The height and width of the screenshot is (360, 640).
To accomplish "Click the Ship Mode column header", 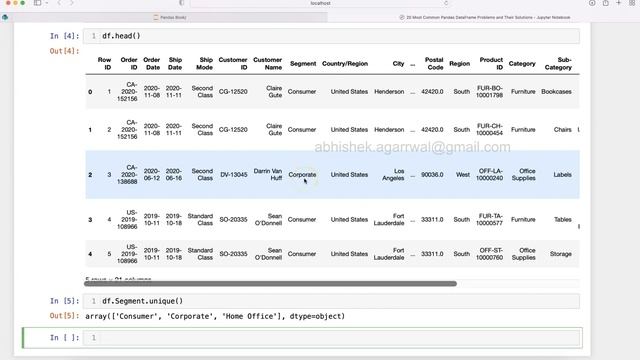I will [205, 64].
